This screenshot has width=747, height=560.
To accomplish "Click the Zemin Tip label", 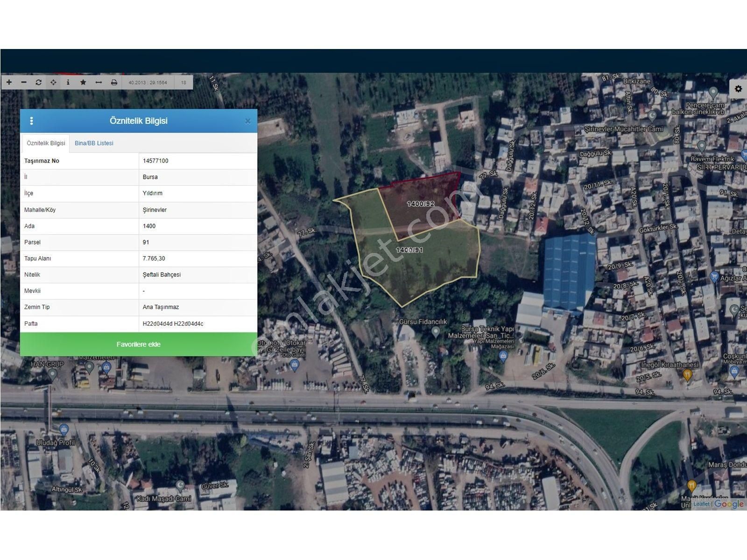I will [x=37, y=307].
